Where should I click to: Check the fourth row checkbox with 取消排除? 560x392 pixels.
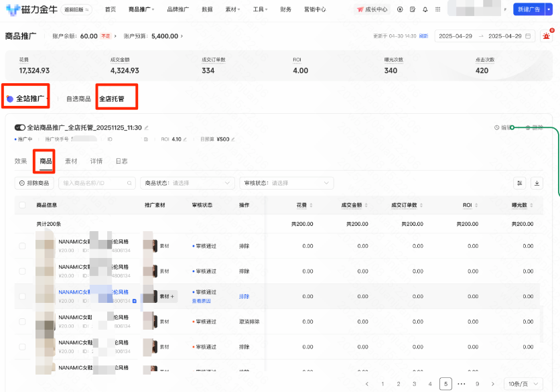22,322
